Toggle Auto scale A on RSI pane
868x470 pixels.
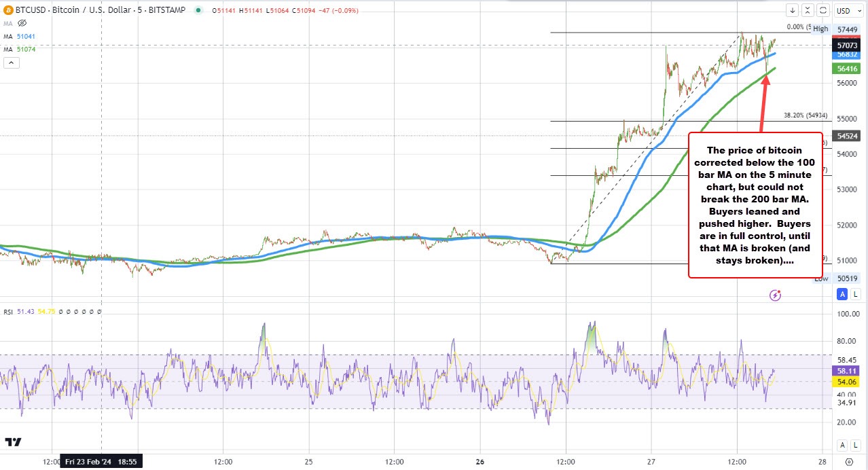[x=842, y=445]
